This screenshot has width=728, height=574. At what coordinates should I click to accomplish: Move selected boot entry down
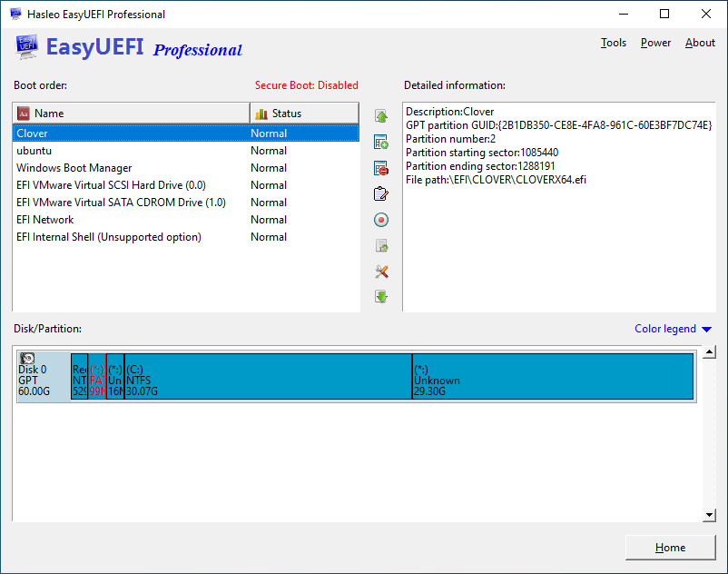(381, 297)
